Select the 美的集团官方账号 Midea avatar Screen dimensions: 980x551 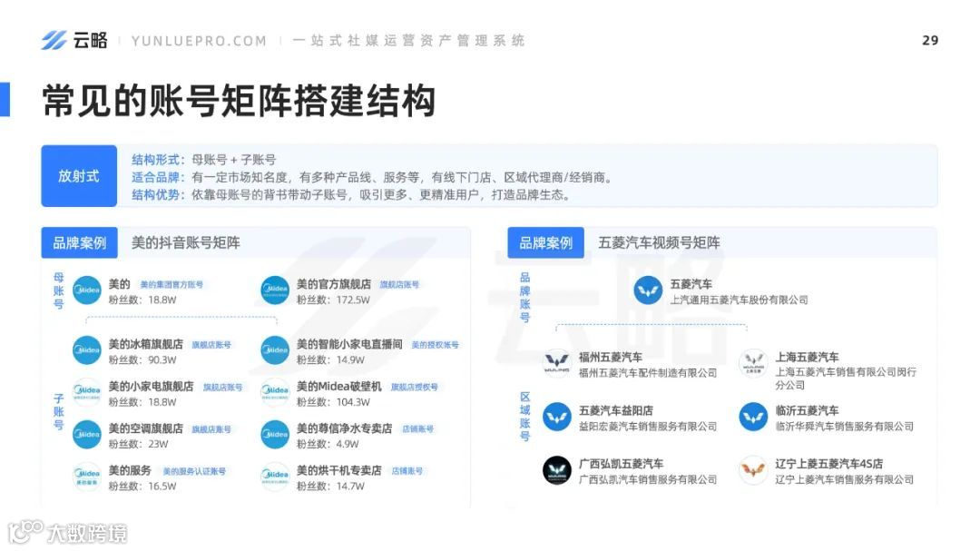[87, 289]
